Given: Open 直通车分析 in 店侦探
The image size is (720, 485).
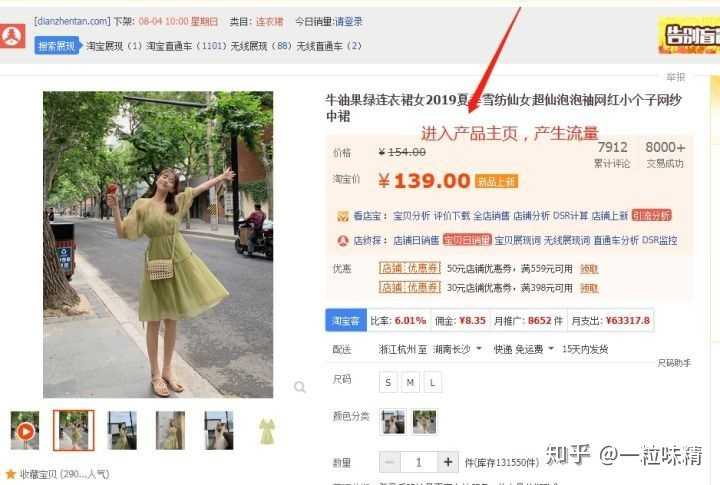Looking at the screenshot, I should (x=616, y=240).
